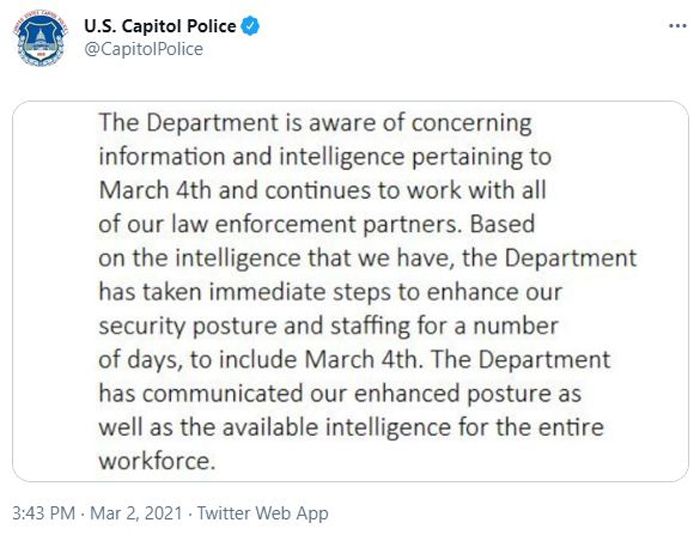Open the three-dot more options menu
Viewport: 700px width, 535px height.
click(x=677, y=26)
